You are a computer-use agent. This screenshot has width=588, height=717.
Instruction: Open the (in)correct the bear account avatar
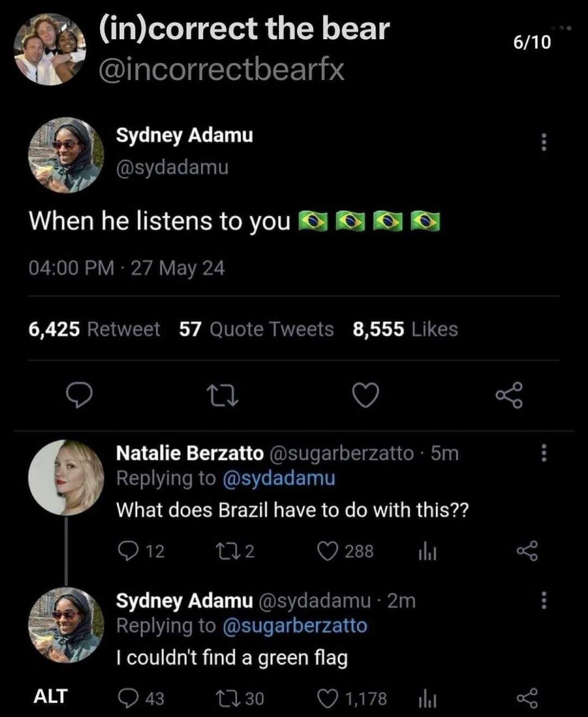tap(50, 49)
